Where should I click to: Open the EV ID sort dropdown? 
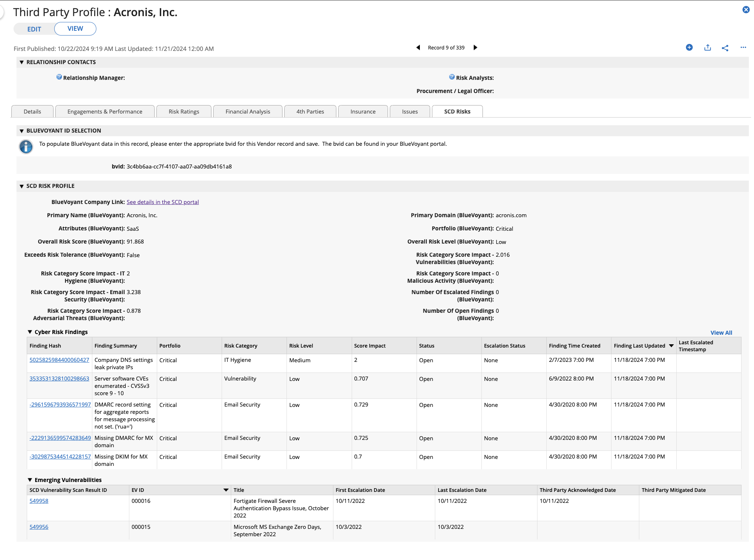(226, 490)
